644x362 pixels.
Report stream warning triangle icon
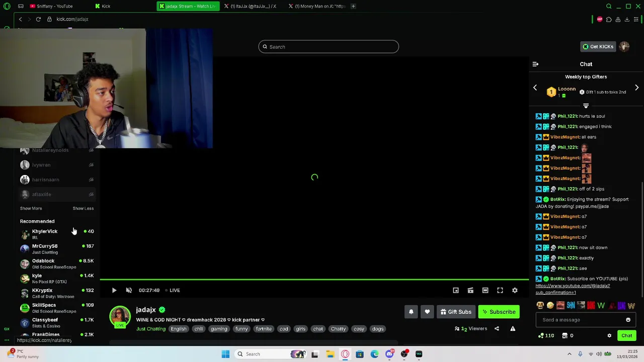513,329
